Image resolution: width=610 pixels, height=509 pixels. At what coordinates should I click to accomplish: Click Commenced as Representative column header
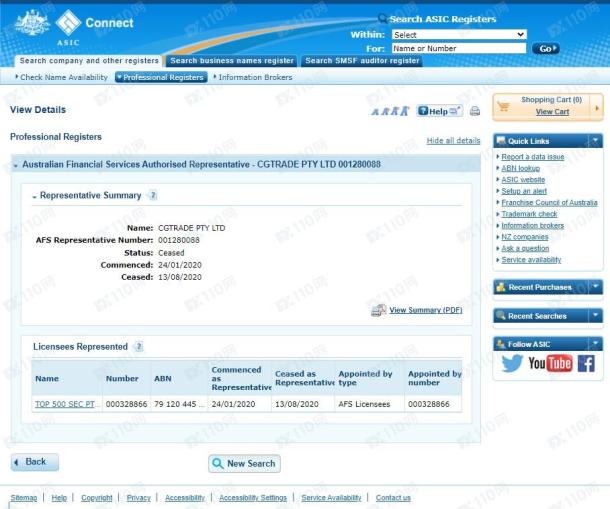(x=240, y=378)
